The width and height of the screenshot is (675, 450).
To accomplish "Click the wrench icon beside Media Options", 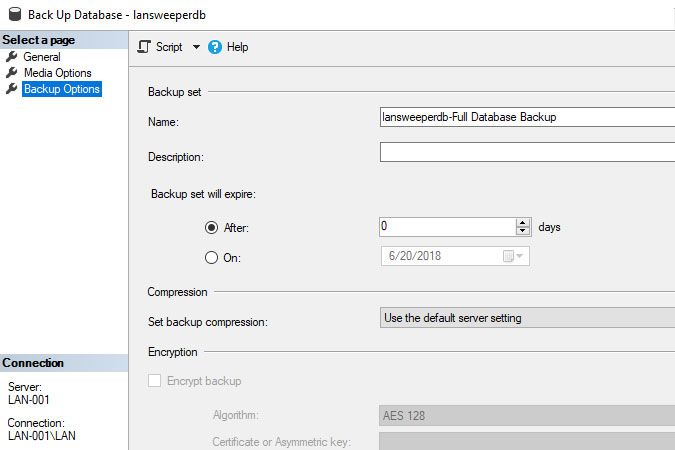I will point(12,73).
